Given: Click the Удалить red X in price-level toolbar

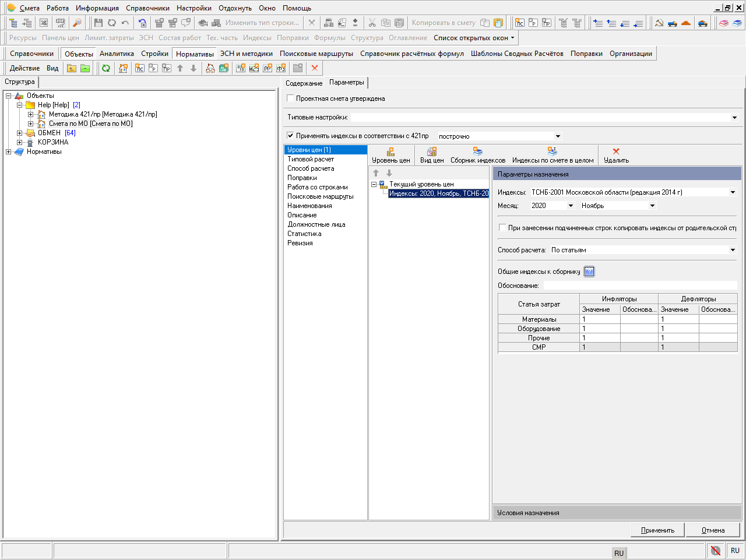Looking at the screenshot, I should (616, 152).
